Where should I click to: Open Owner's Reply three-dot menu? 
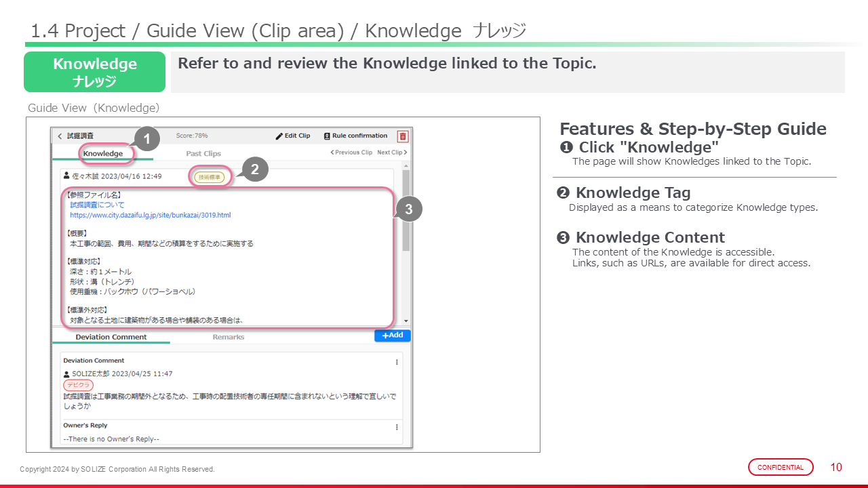click(397, 427)
